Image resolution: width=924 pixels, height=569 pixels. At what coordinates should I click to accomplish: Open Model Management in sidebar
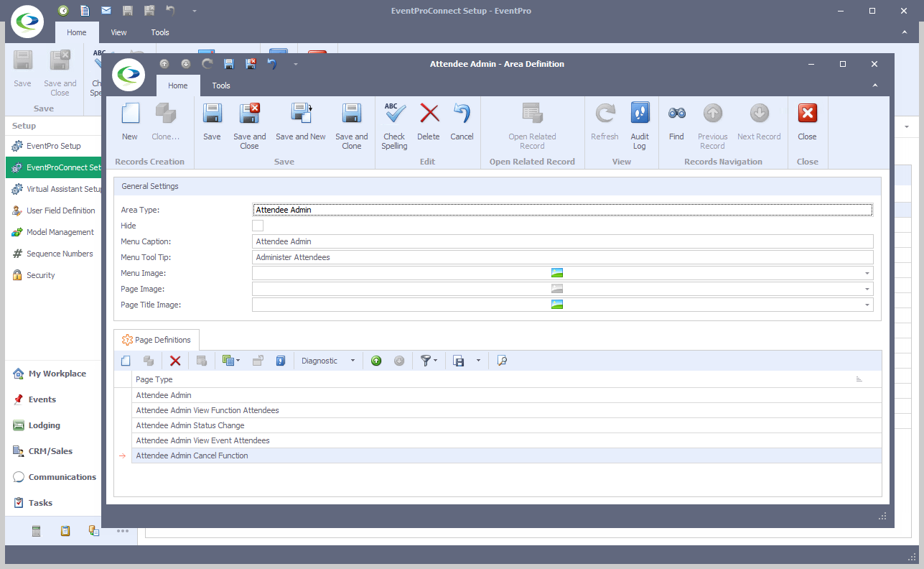(54, 232)
